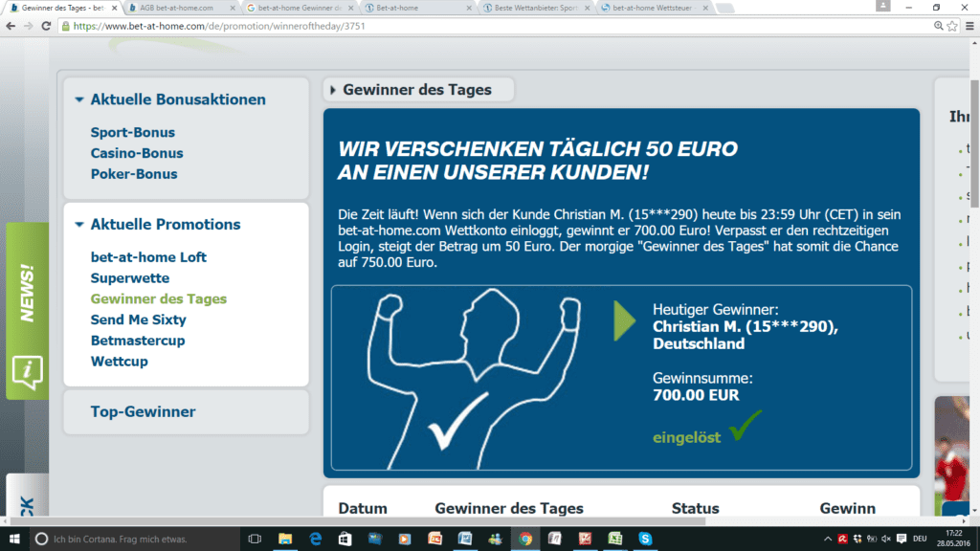The width and height of the screenshot is (980, 551).
Task: Open Skype from the taskbar
Action: (x=645, y=539)
